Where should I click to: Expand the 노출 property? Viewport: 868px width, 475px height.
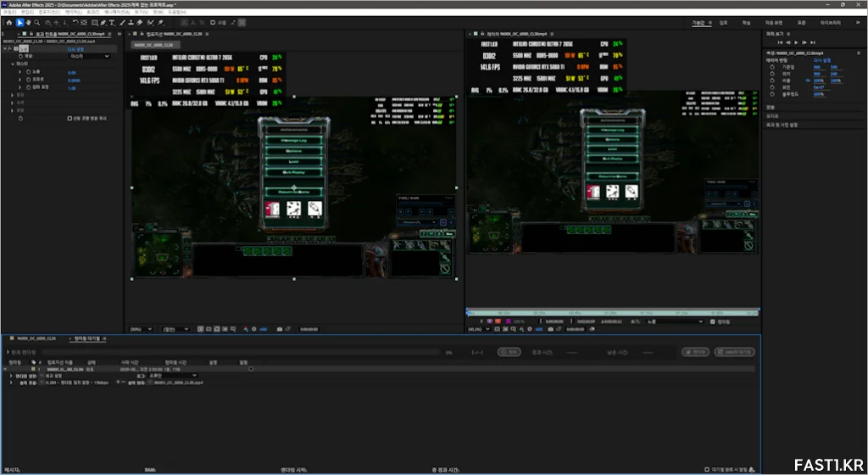pos(20,72)
